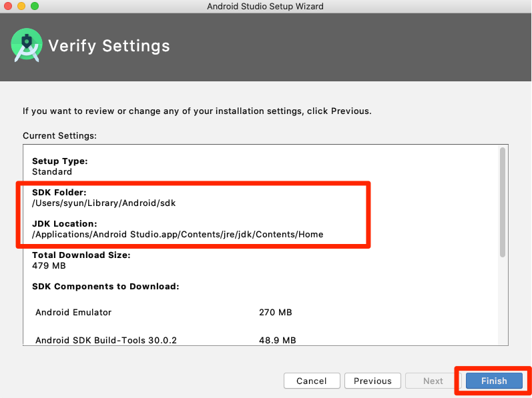Click the 'SDK Components to Download:' heading
Viewport: 532px width, 398px height.
click(105, 287)
